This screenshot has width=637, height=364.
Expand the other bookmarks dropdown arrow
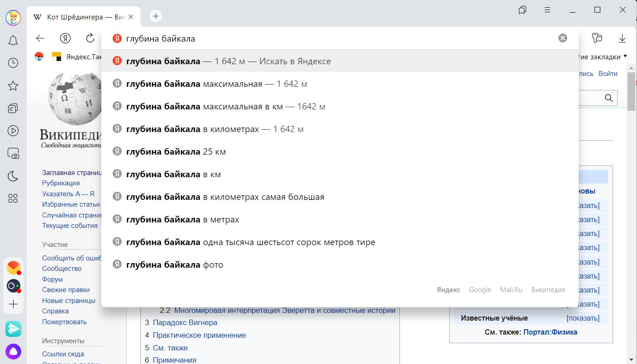point(625,57)
